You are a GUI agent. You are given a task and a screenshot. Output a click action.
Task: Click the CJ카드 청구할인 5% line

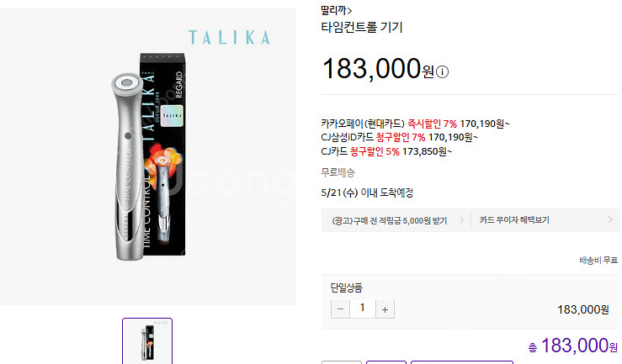pos(386,151)
